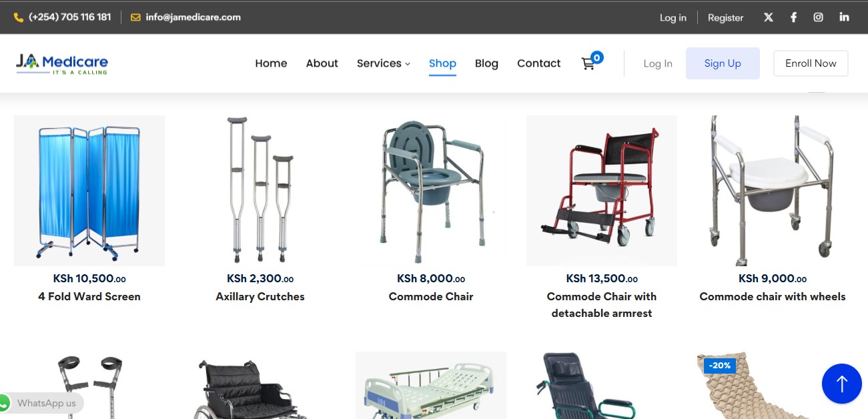Select the Axillary Crutches product title
Image resolution: width=868 pixels, height=419 pixels.
click(260, 297)
